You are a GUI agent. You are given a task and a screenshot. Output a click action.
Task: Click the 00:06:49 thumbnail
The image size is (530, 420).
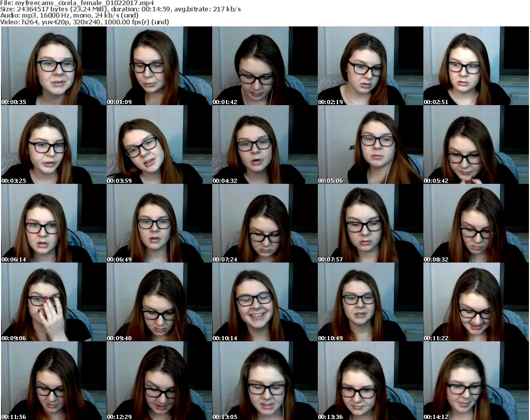coord(159,224)
